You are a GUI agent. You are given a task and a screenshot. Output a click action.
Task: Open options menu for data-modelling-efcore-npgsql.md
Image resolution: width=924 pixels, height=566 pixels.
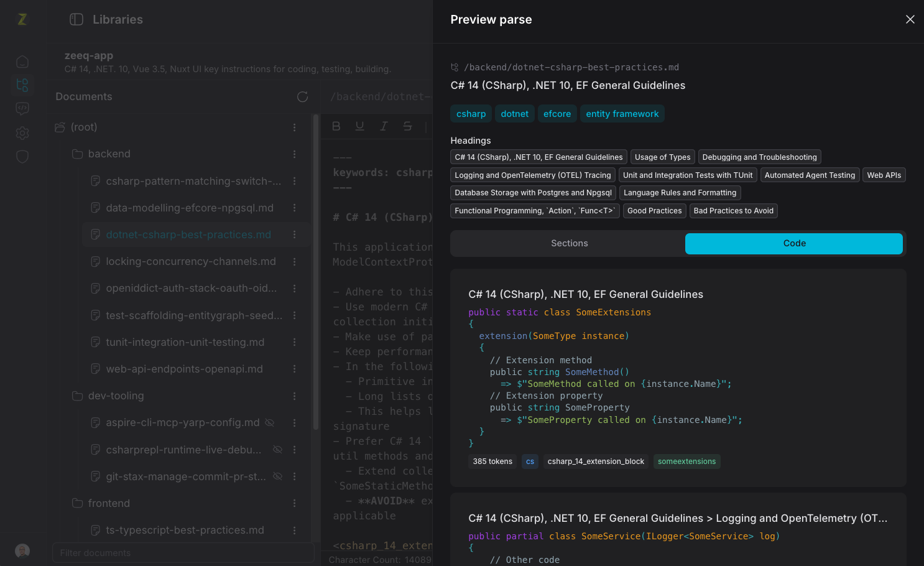(x=295, y=208)
